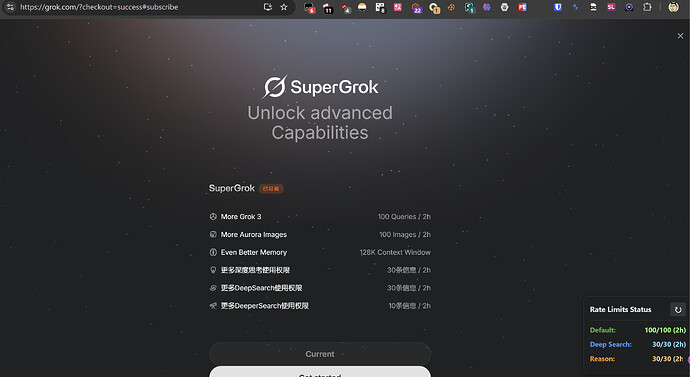Select the More Aurora Images row

point(320,234)
